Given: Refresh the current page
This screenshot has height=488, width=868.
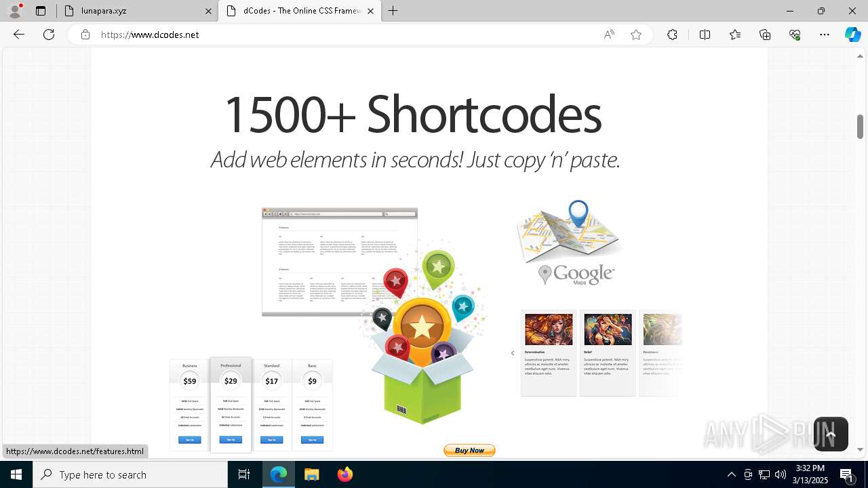Looking at the screenshot, I should [49, 35].
